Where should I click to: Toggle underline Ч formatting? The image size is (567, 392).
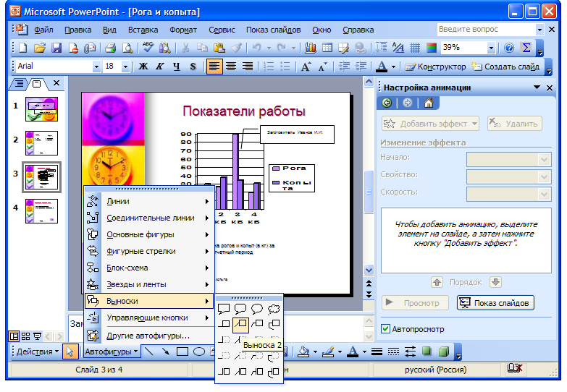click(x=177, y=67)
